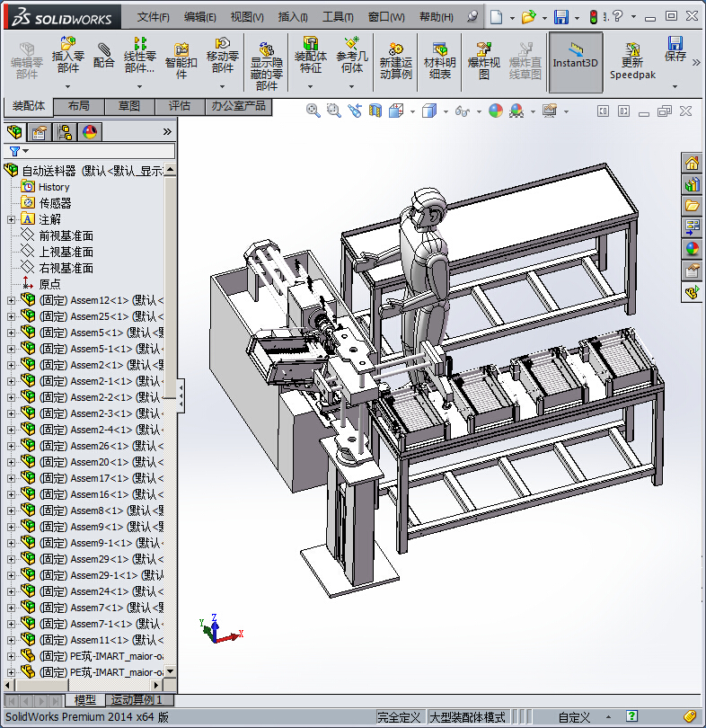
Task: Open Design Library icon in task pane
Action: [692, 184]
